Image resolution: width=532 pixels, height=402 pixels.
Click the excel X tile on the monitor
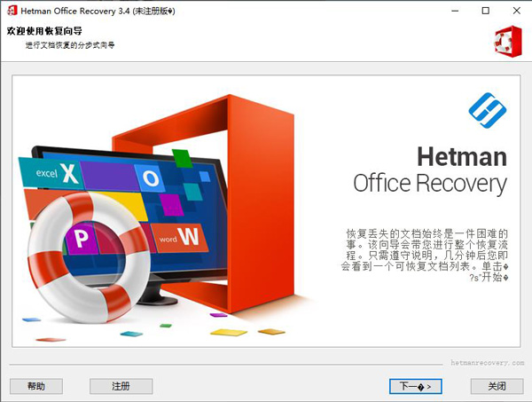(x=51, y=172)
